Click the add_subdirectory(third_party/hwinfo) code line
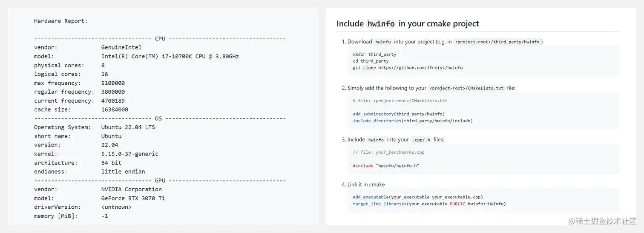This screenshot has width=644, height=233. 399,114
